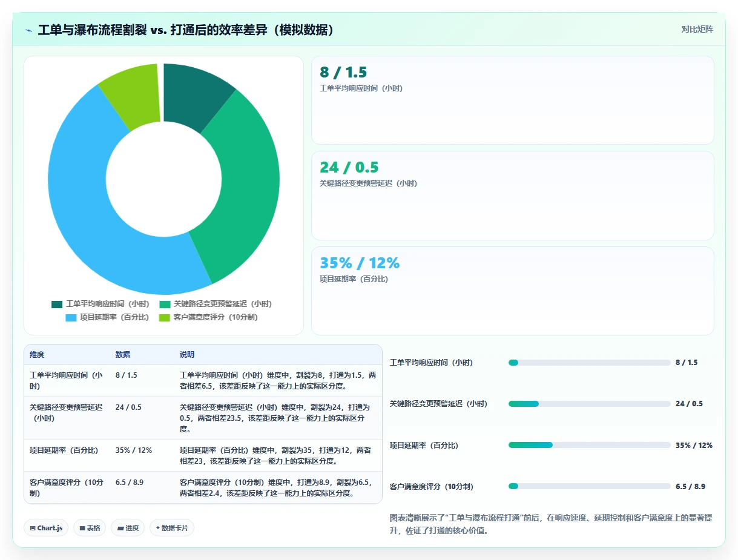Toggle the 项目延期率 legend swatch
Image resolution: width=738 pixels, height=560 pixels.
pos(71,317)
